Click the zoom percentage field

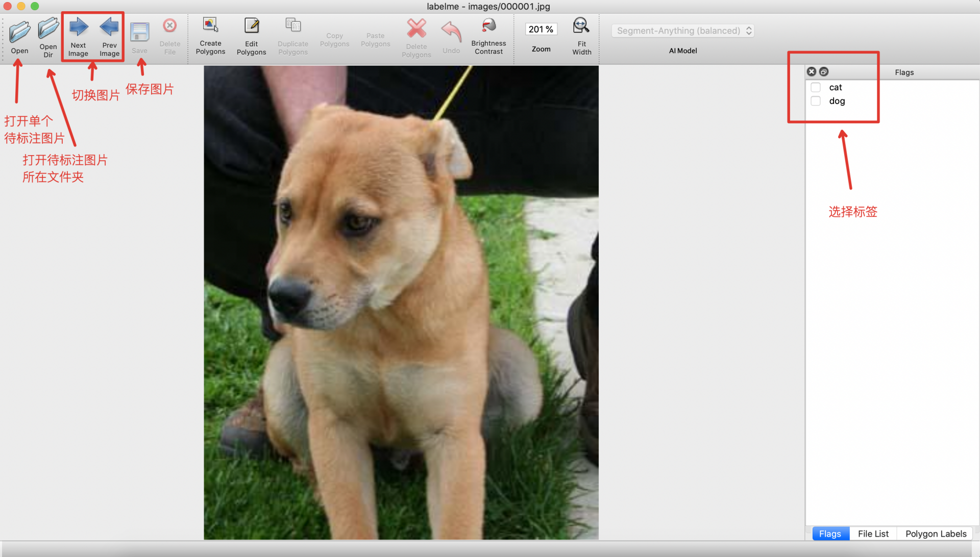point(541,30)
